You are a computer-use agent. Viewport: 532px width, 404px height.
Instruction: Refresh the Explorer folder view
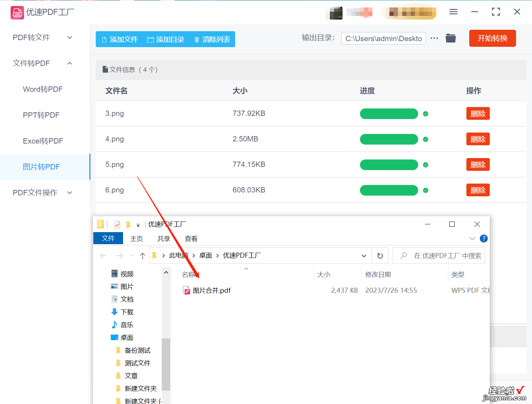(x=380, y=256)
